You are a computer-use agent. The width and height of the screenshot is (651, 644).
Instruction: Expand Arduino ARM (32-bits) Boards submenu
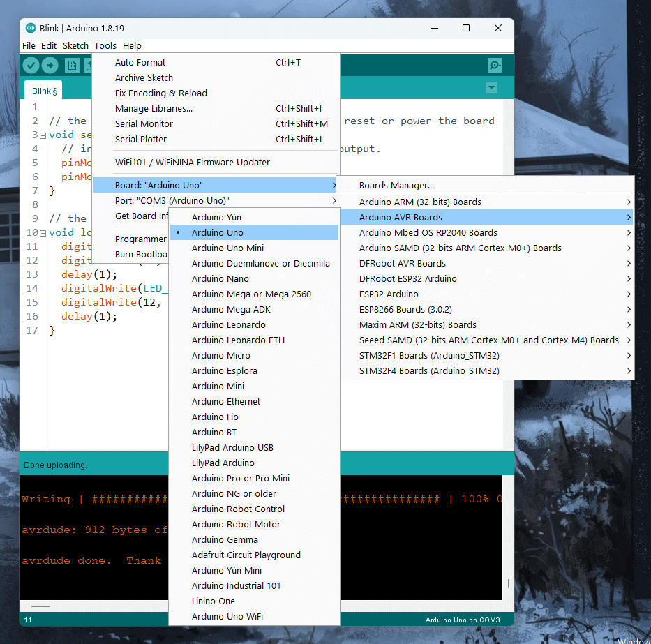(x=486, y=202)
